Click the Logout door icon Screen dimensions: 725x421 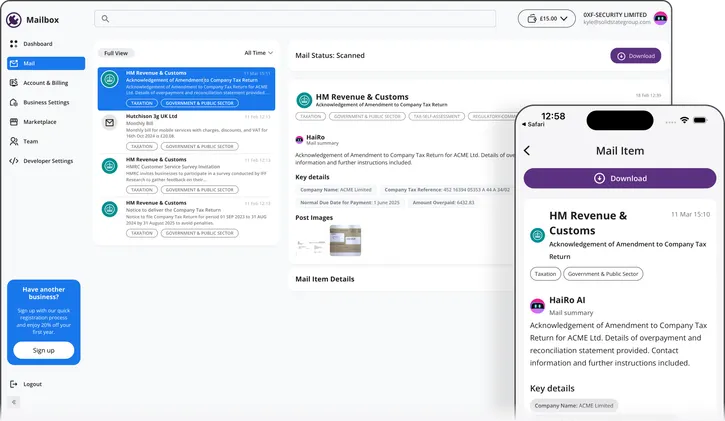pos(13,384)
